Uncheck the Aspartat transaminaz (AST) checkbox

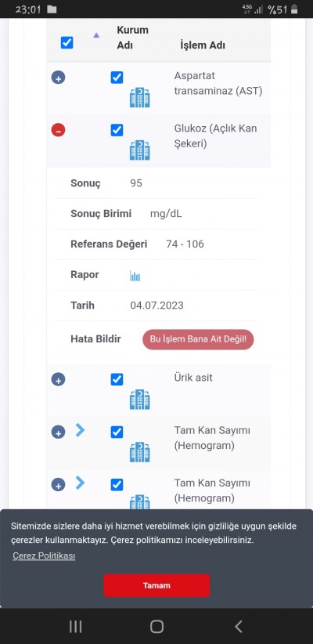click(x=117, y=78)
